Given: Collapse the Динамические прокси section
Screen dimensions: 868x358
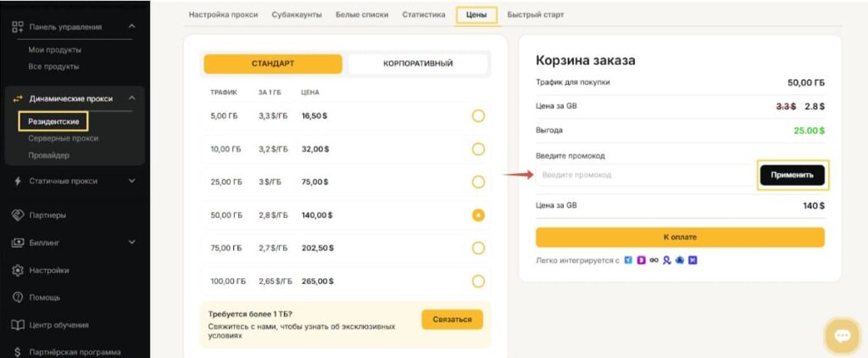Looking at the screenshot, I should point(131,98).
